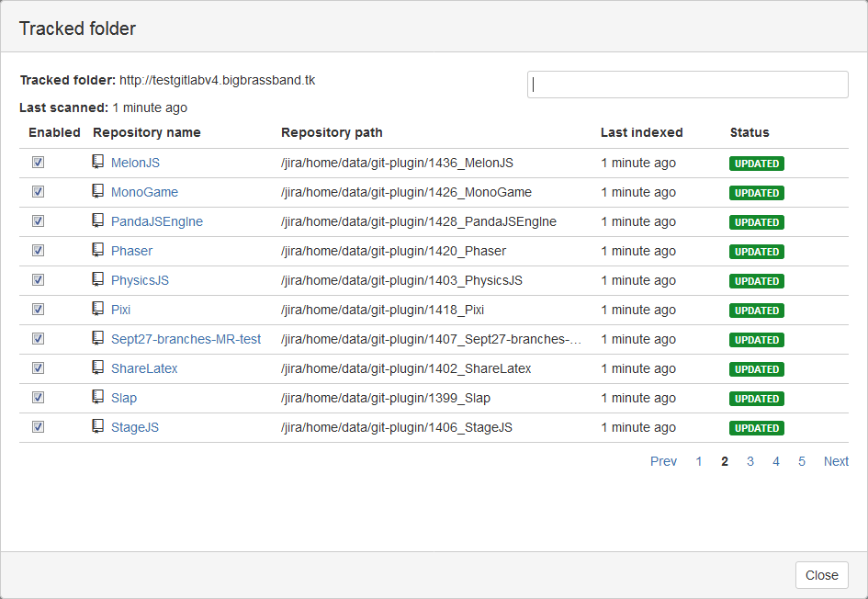
Task: Open the PhysicsJS repository link
Action: point(140,280)
